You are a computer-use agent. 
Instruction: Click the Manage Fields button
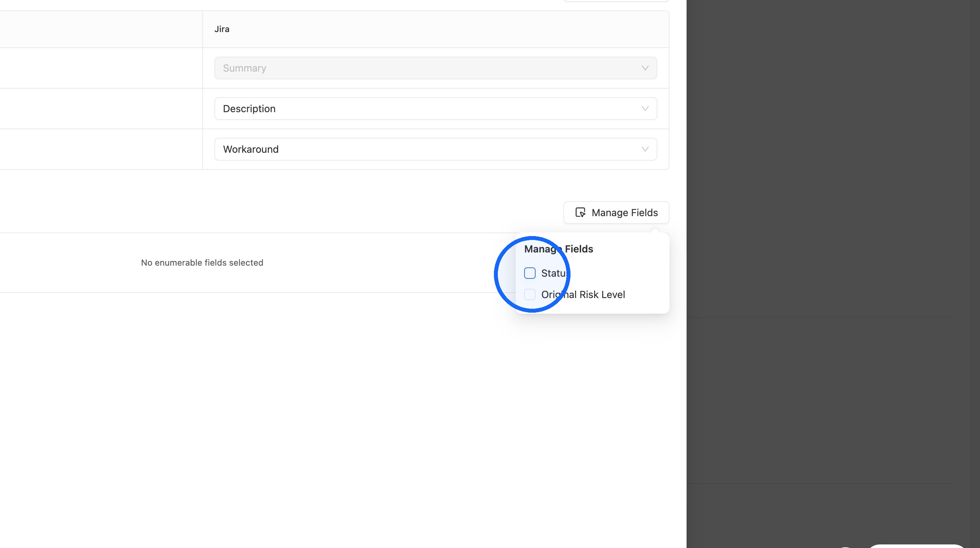click(616, 213)
